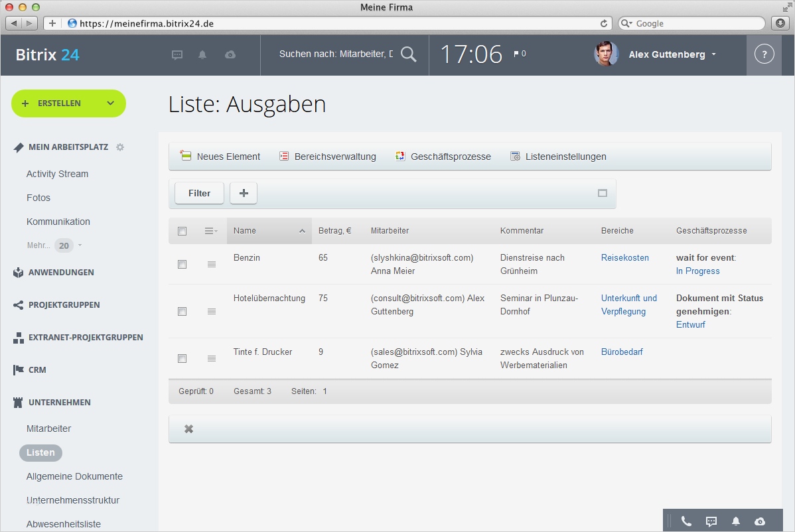This screenshot has width=795, height=532.
Task: Open Fotos in sidebar
Action: (38, 198)
